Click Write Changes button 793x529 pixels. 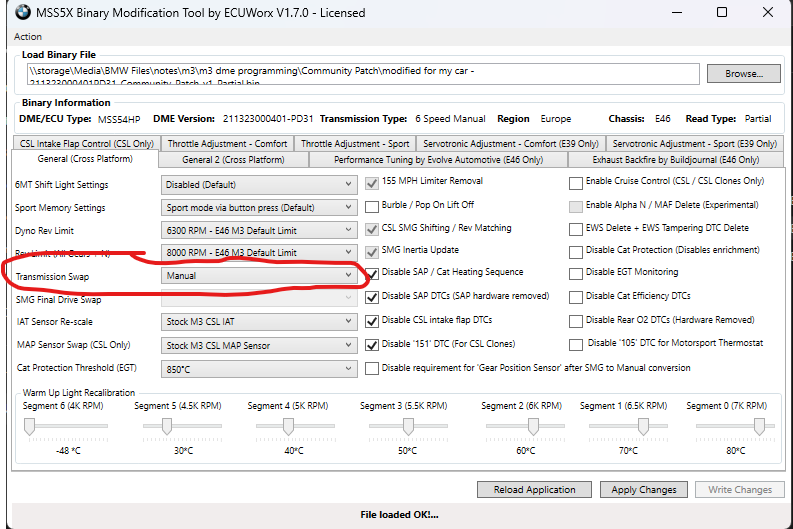[x=739, y=490]
